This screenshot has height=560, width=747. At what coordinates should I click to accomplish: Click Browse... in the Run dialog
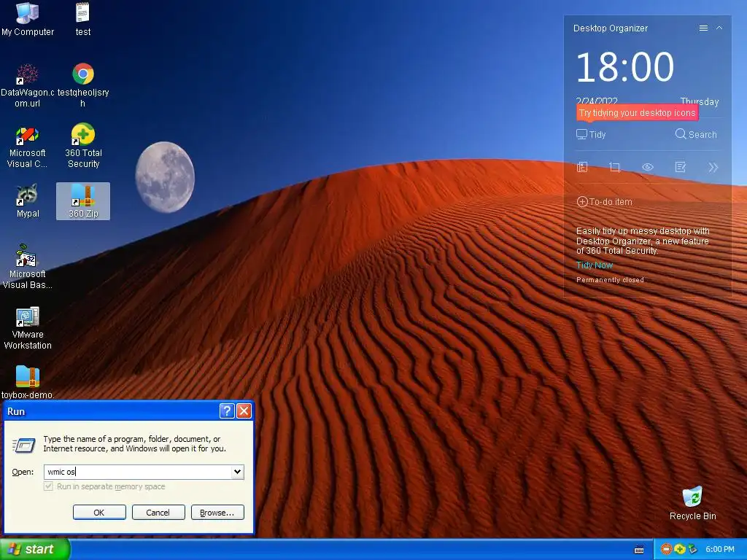click(217, 513)
